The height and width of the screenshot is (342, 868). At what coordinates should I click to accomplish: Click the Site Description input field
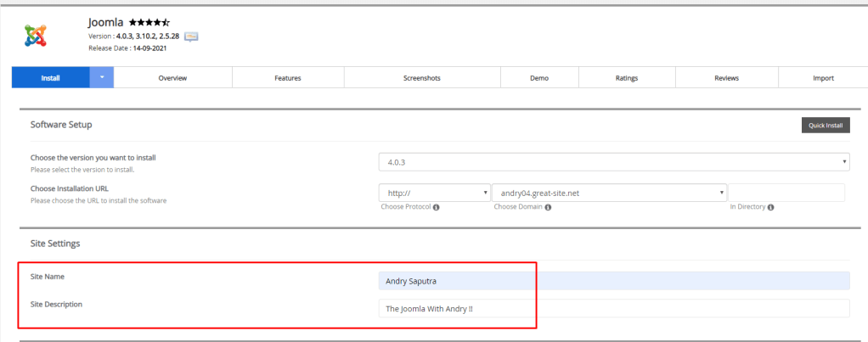(613, 309)
